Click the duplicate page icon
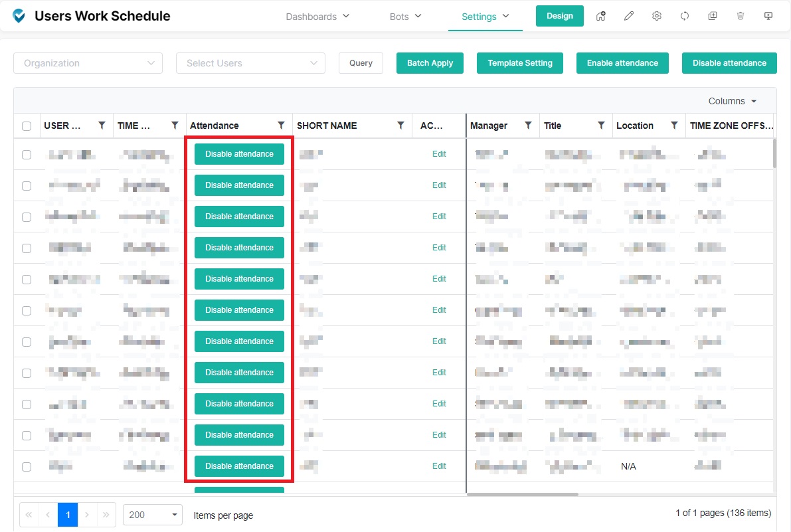 [713, 16]
